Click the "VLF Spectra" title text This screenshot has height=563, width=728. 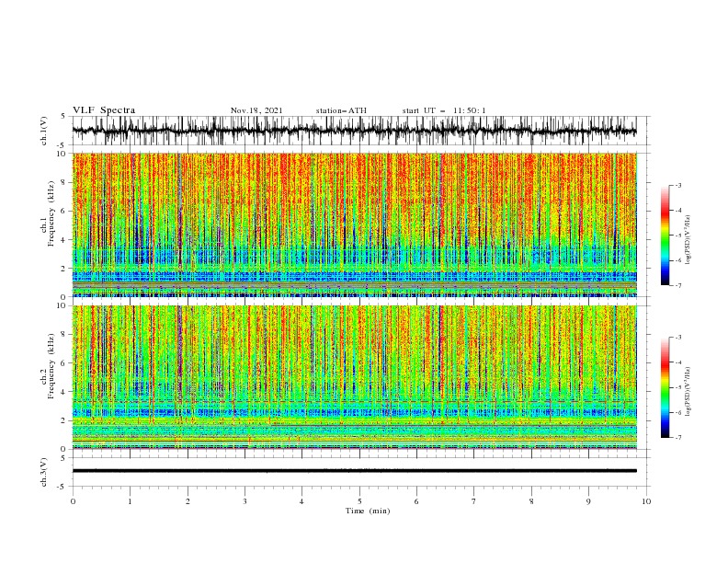point(104,110)
